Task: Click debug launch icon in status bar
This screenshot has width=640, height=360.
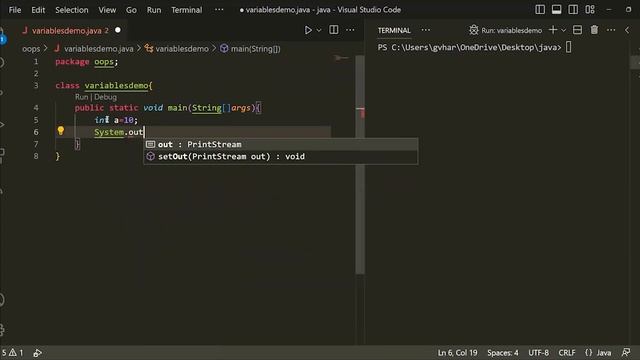Action: click(x=37, y=353)
